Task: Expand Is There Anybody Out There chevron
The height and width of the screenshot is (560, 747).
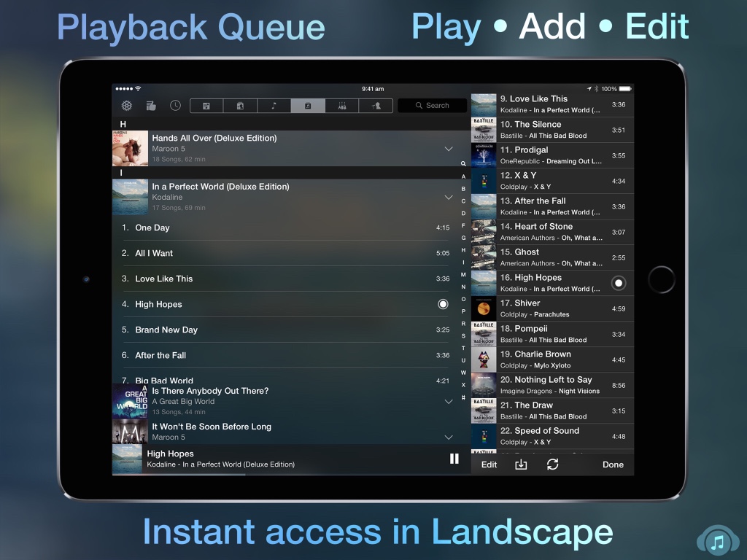Action: [449, 402]
